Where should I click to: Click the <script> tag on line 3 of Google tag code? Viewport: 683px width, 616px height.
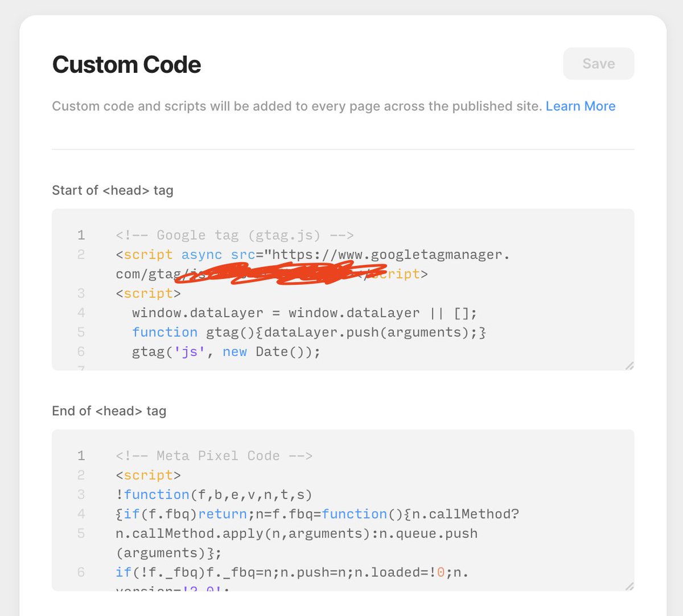tap(148, 294)
